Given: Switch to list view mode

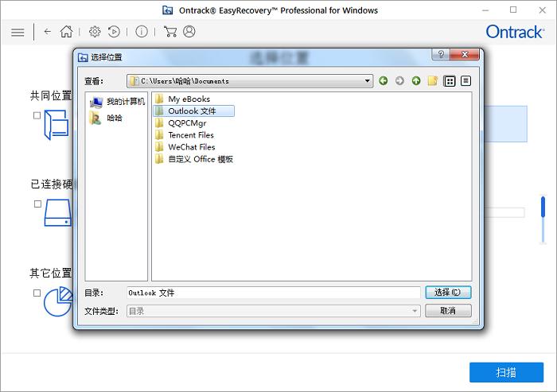Looking at the screenshot, I should [x=450, y=81].
